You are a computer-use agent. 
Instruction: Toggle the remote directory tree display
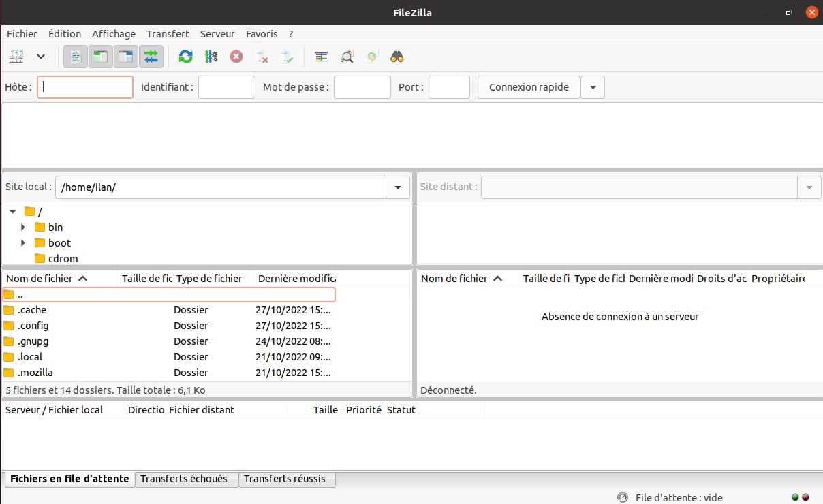[x=126, y=57]
